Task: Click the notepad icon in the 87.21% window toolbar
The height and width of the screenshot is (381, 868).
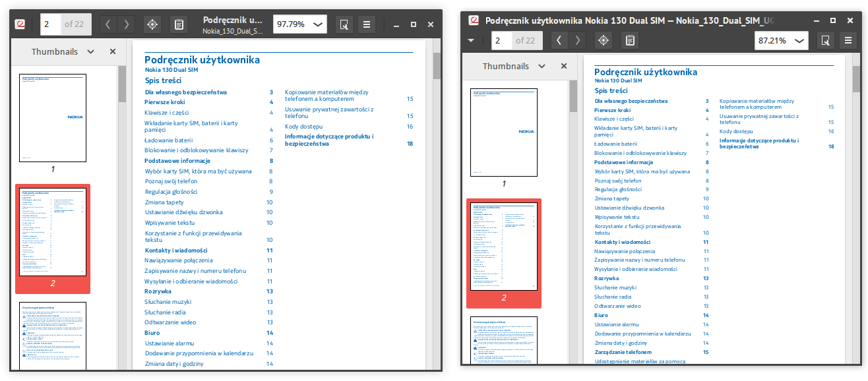Action: pos(630,40)
